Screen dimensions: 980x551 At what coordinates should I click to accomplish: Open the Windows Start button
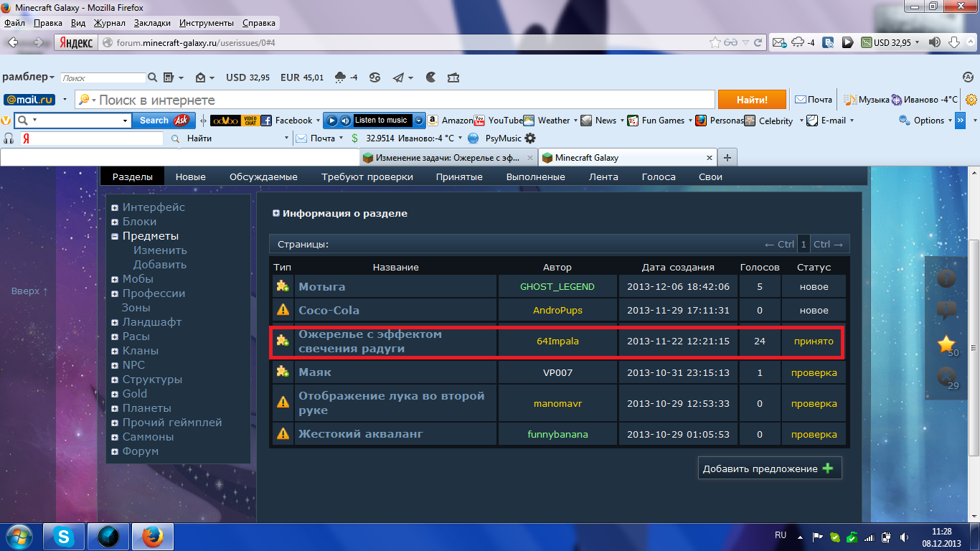click(x=19, y=537)
